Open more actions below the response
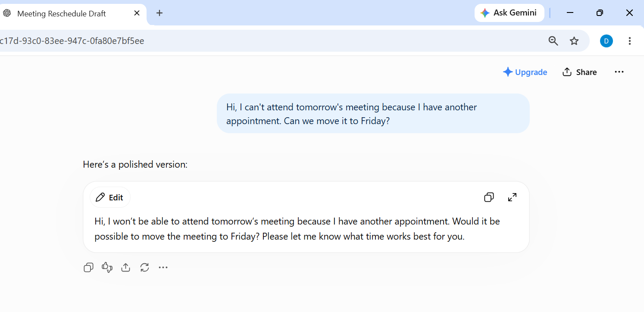 pyautogui.click(x=163, y=268)
